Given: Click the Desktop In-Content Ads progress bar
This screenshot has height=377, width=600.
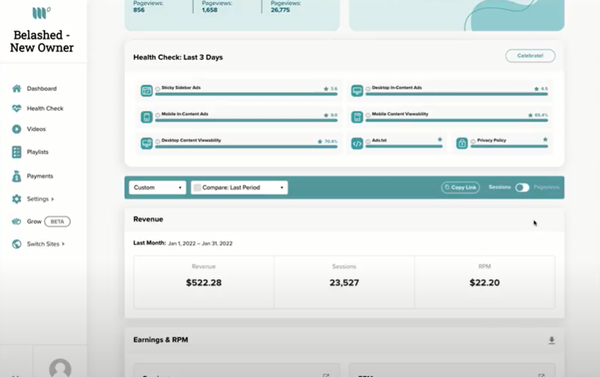Looking at the screenshot, I should [457, 94].
